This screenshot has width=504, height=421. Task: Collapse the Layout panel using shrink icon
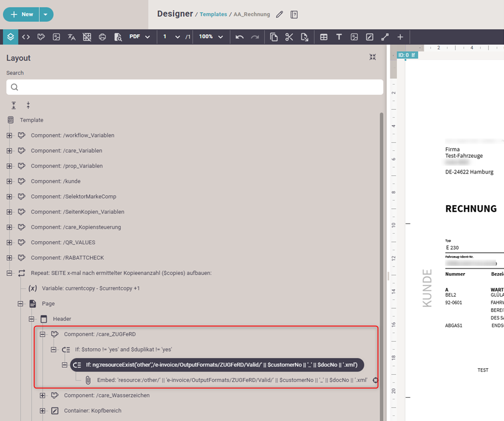(x=372, y=57)
